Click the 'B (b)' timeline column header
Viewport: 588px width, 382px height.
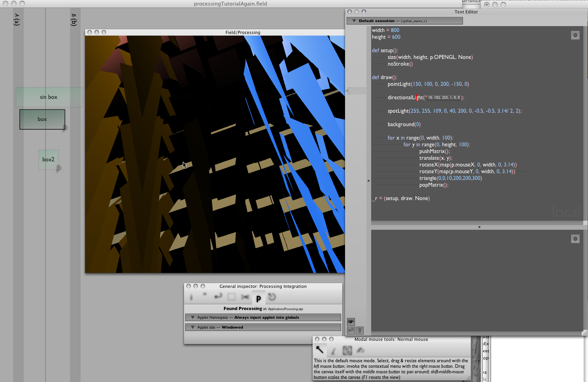click(74, 20)
